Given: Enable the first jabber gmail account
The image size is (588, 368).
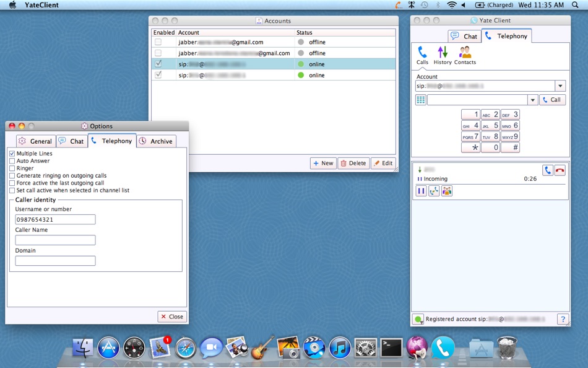Looking at the screenshot, I should click(158, 42).
